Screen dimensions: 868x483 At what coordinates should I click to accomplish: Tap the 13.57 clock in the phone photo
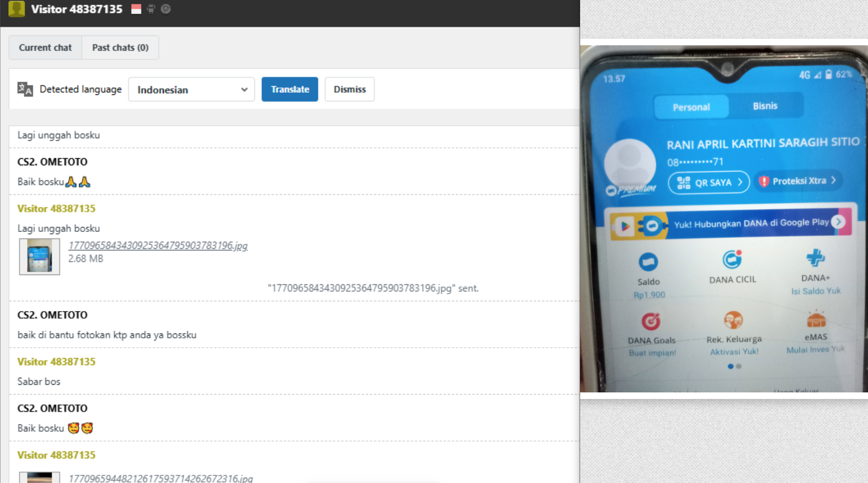coord(614,79)
